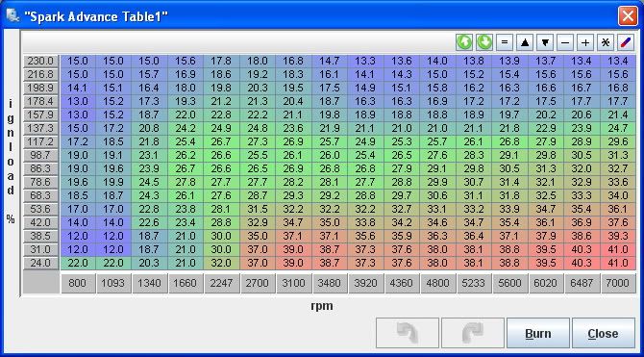Select cell 22.0 at 800 rpm, 24.0 load
Viewport: 644px width, 357px height.
click(x=78, y=264)
